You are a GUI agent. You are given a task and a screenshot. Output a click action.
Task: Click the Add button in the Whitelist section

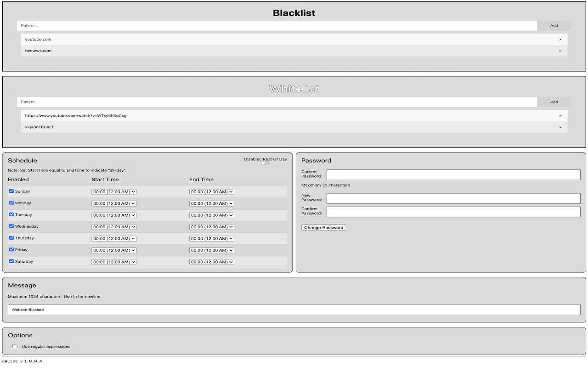pyautogui.click(x=554, y=102)
